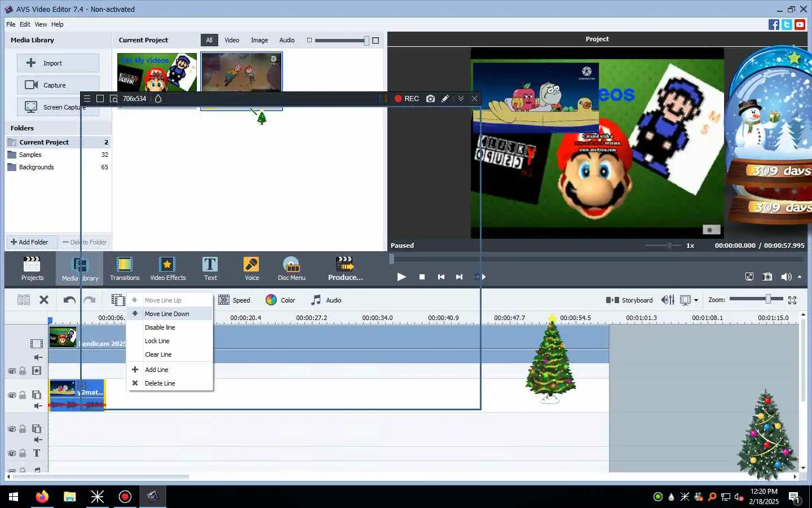812x508 pixels.
Task: Click the delete X icon in timeline toolbar
Action: tap(44, 300)
